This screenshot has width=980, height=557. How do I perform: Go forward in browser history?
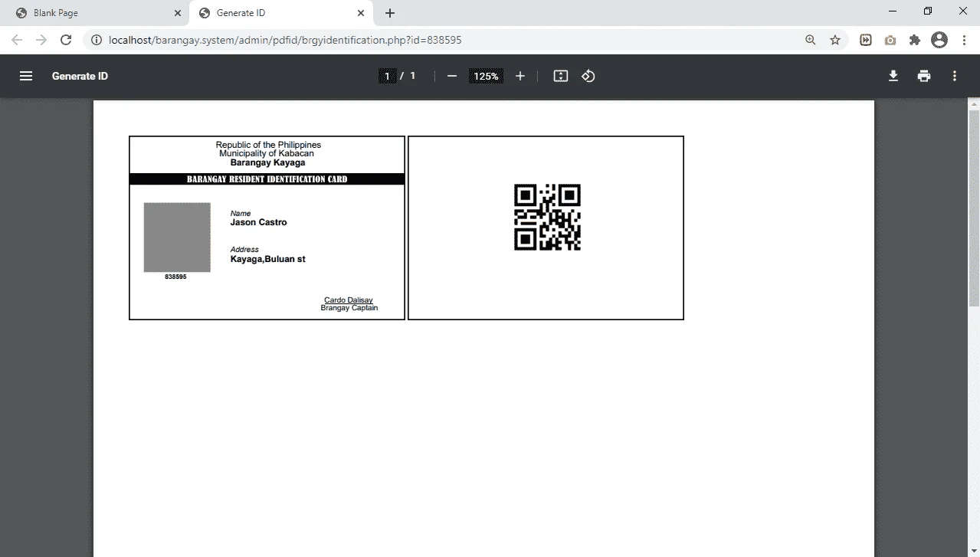[x=41, y=40]
